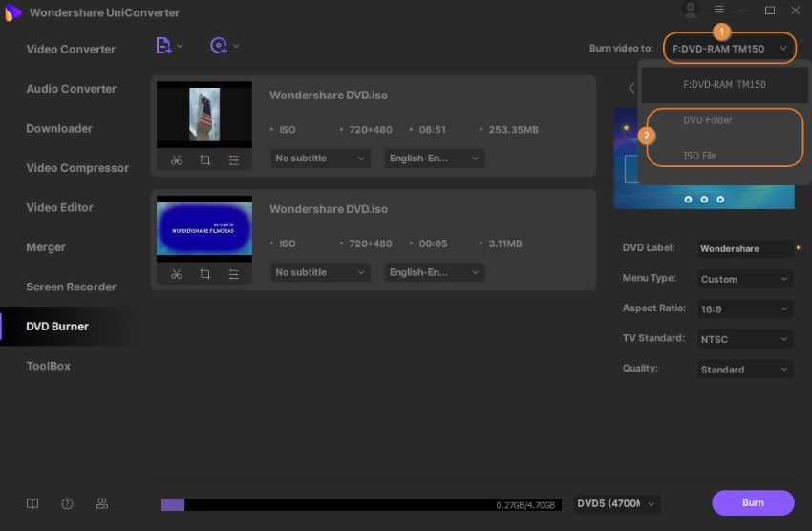The height and width of the screenshot is (531, 812).
Task: Click crop icon on first video
Action: [x=205, y=159]
